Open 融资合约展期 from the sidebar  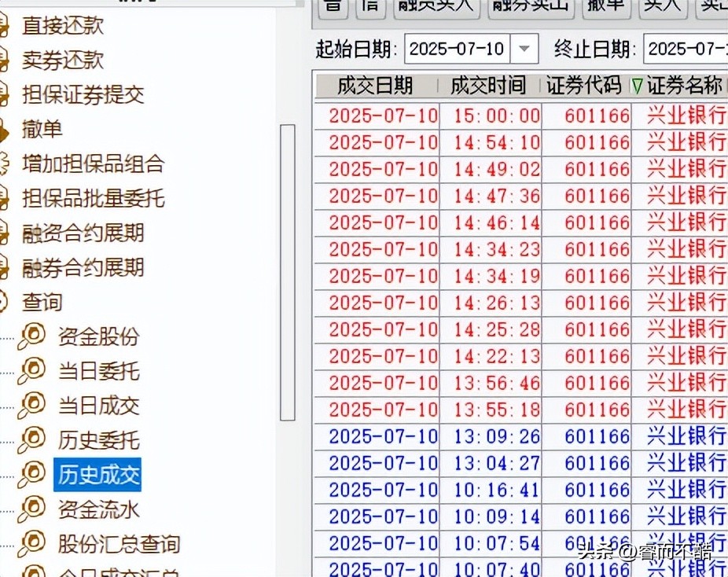pyautogui.click(x=86, y=233)
